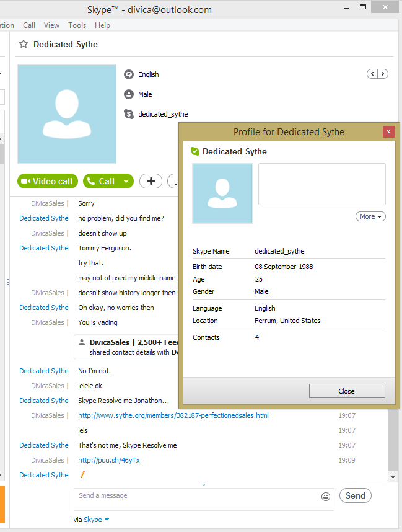
Task: Click the message 'No I'm not.'
Action: 95,371
